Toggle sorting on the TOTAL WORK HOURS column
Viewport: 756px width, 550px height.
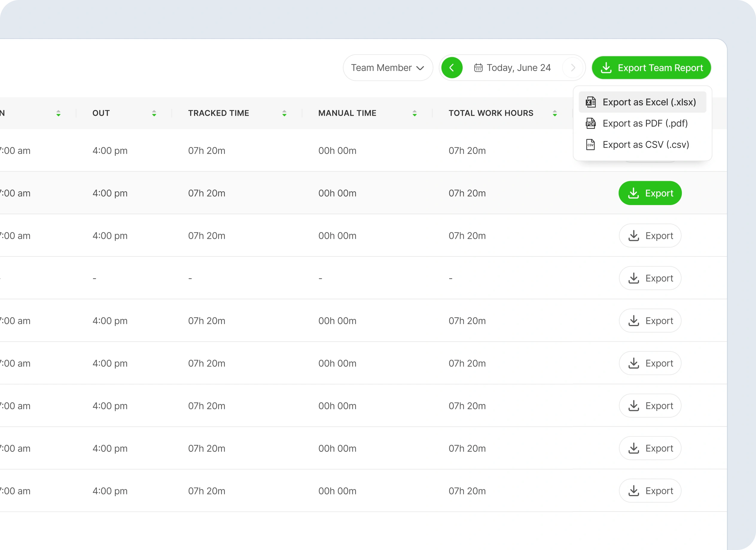(554, 113)
